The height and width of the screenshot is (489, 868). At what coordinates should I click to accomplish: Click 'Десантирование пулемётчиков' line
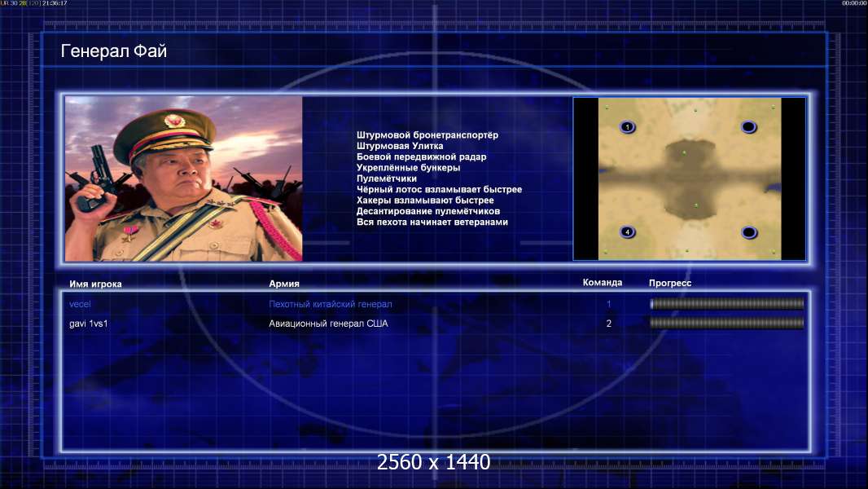click(x=428, y=211)
